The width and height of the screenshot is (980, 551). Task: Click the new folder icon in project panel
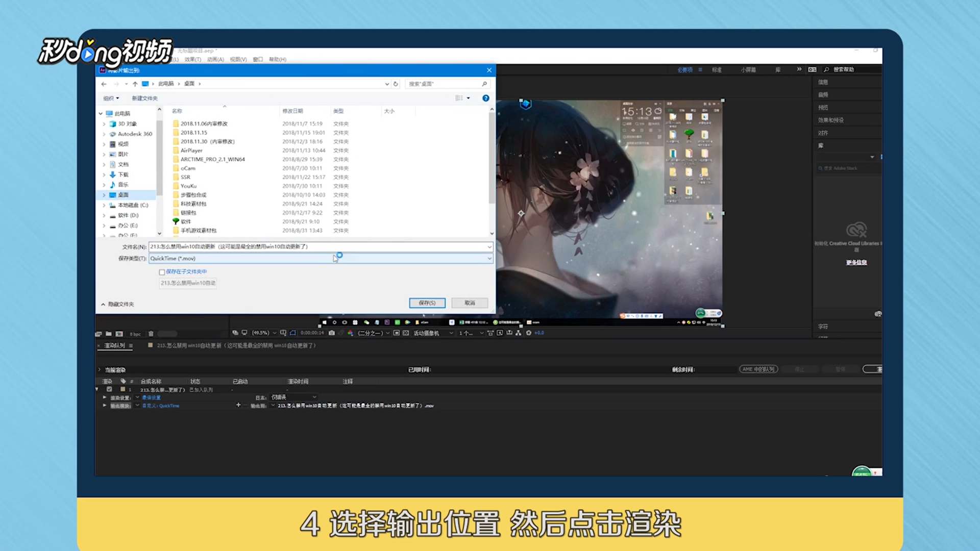[109, 334]
